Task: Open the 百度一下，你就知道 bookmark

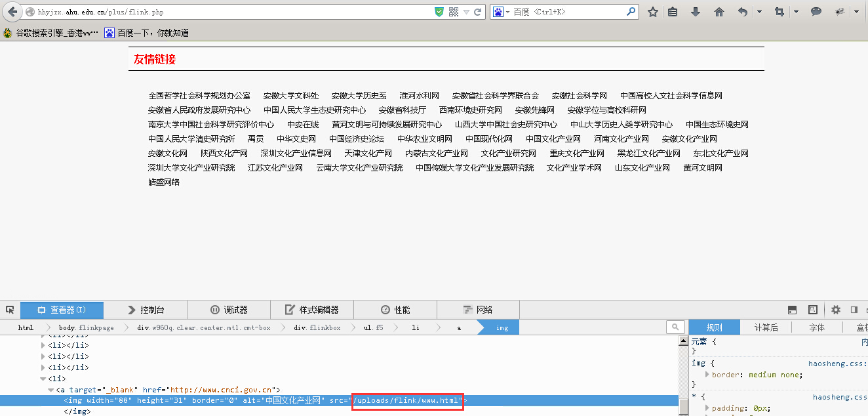Action: [x=147, y=32]
